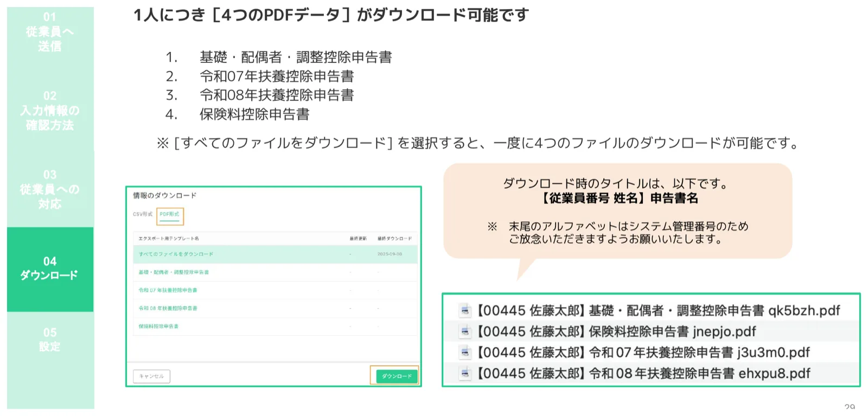
Task: Click the 2025-09-30 last download date
Action: (x=390, y=254)
